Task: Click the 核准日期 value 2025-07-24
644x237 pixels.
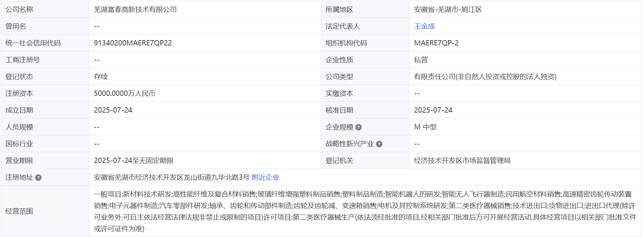Action: (433, 110)
